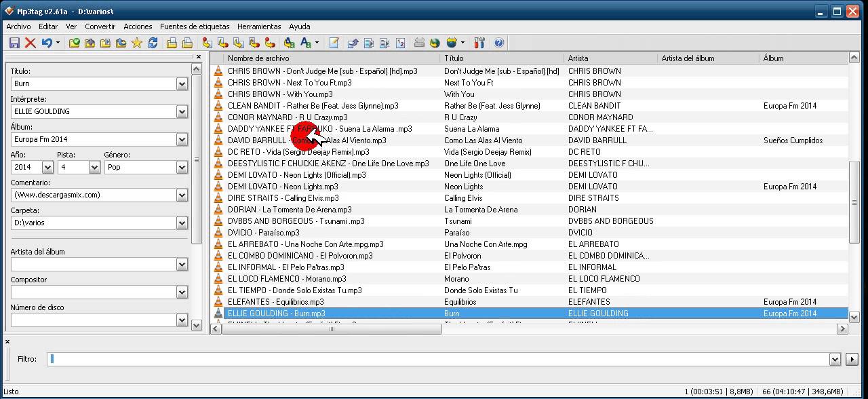
Task: Click the Artista del álbum input field
Action: click(94, 264)
